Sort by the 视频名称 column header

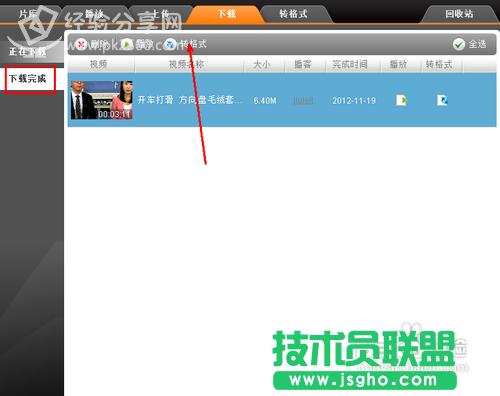[186, 64]
